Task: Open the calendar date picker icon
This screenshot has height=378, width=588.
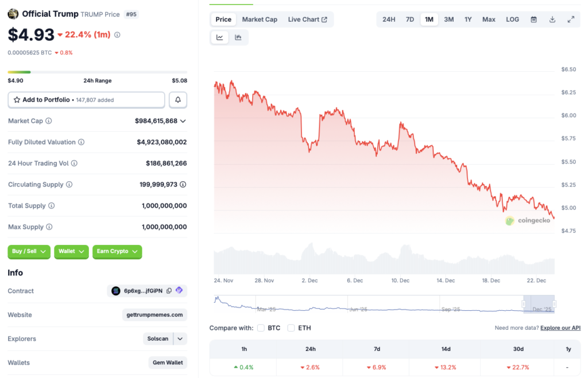Action: point(533,19)
